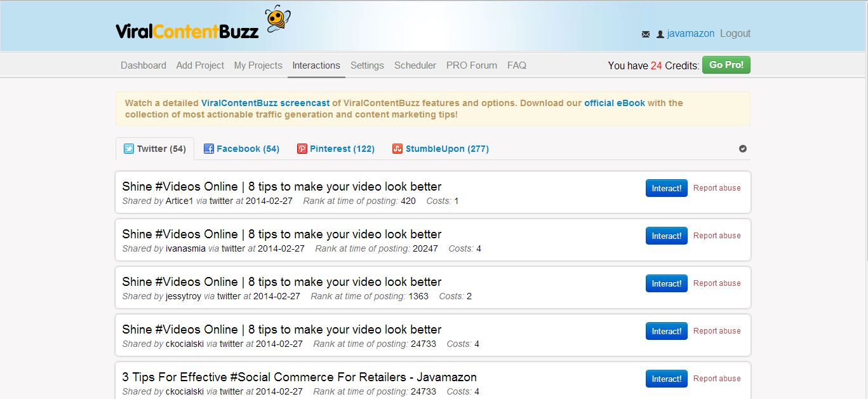Image resolution: width=868 pixels, height=399 pixels.
Task: Open the Add Project page
Action: pyautogui.click(x=200, y=65)
